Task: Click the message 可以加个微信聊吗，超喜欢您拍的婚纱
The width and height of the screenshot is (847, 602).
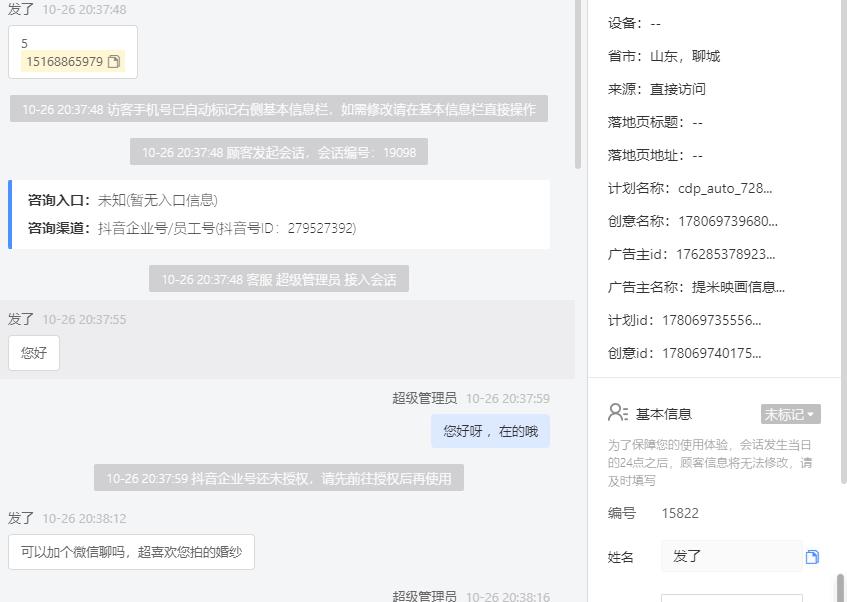Action: [131, 552]
